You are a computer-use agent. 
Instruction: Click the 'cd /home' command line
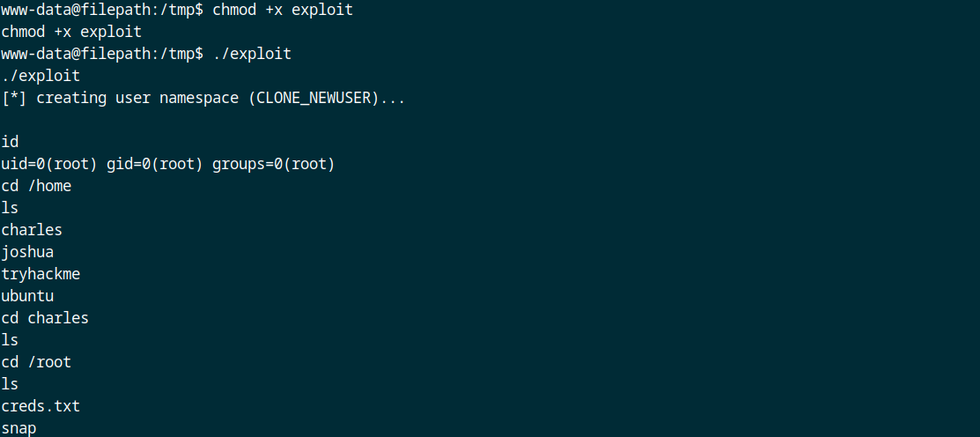(x=36, y=186)
